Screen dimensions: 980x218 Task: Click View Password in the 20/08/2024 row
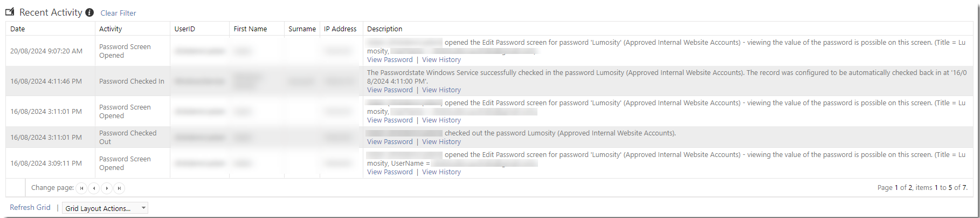(390, 60)
